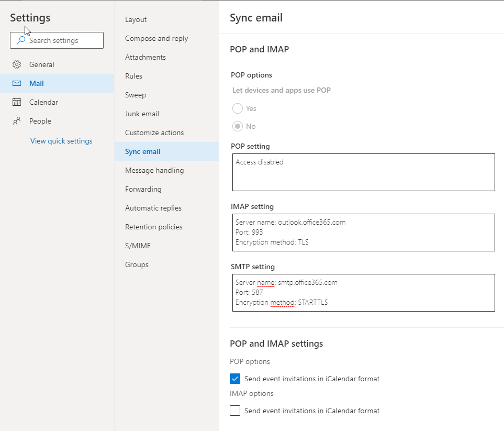This screenshot has height=431, width=504.
Task: Click the Calendar grid icon
Action: [17, 102]
